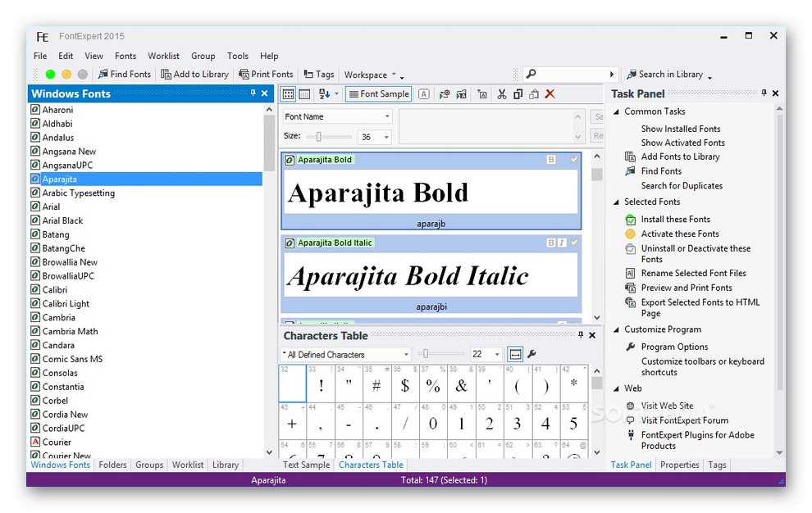Click Search for Duplicates link
The image size is (812, 513).
point(682,186)
